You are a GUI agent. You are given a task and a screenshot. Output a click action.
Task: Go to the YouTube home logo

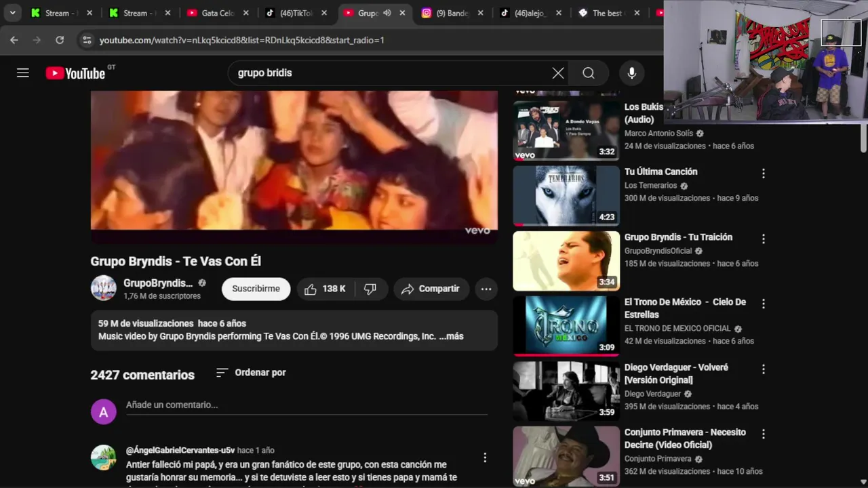click(x=75, y=73)
